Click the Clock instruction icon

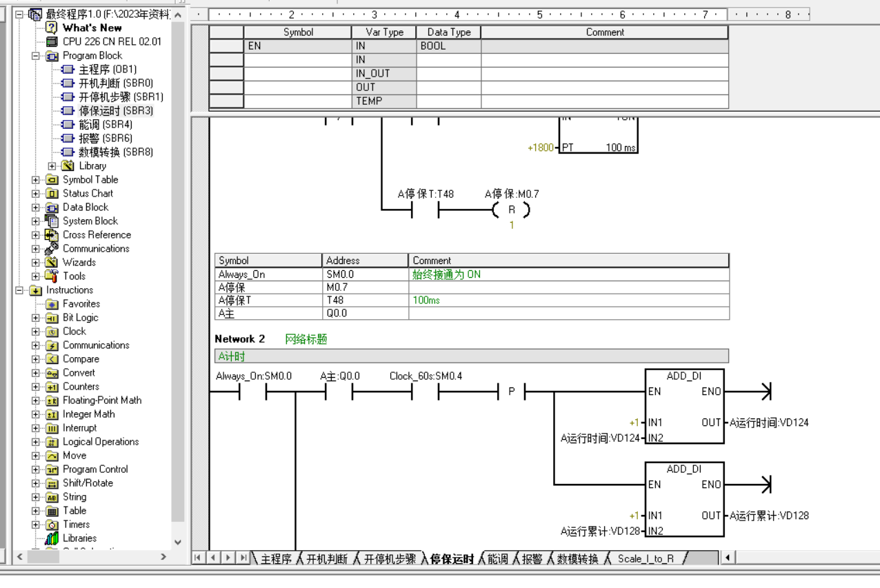pos(52,331)
